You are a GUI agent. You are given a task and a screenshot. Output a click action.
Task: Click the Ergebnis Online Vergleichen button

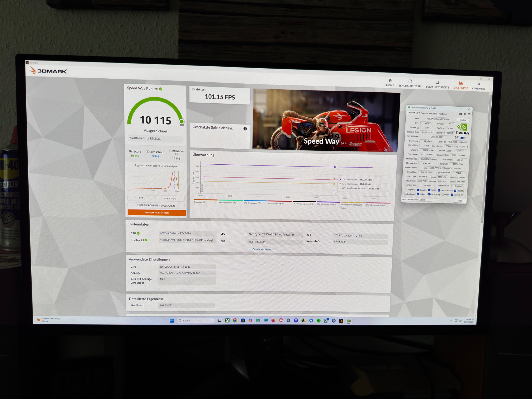pyautogui.click(x=156, y=205)
